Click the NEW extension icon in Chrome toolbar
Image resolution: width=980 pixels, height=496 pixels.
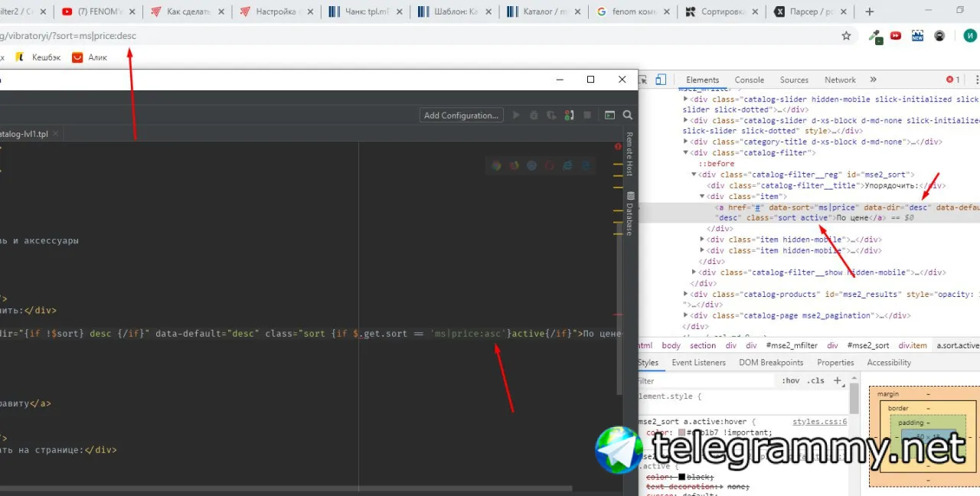pos(918,35)
